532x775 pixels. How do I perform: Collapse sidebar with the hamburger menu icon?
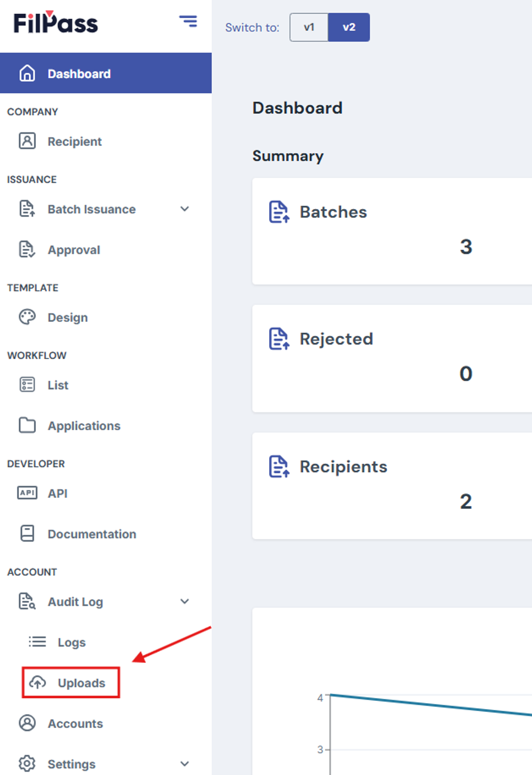click(188, 21)
